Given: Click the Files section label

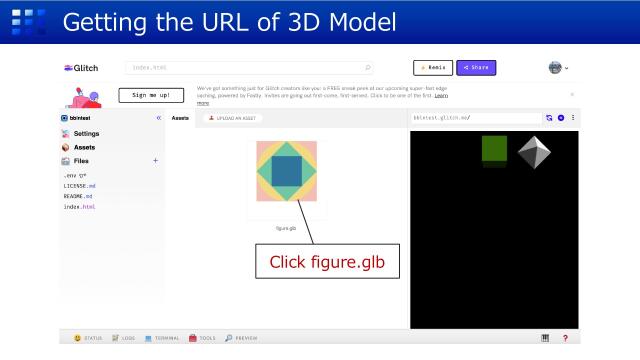Looking at the screenshot, I should point(81,161).
